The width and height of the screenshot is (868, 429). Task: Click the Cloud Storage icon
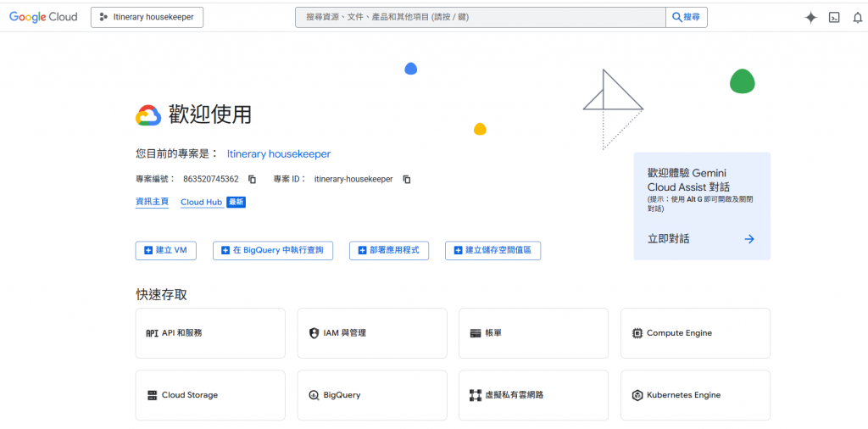pos(153,395)
